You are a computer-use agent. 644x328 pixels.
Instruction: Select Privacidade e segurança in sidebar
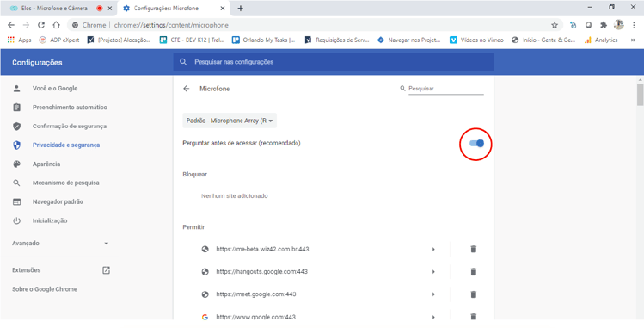[x=66, y=145]
